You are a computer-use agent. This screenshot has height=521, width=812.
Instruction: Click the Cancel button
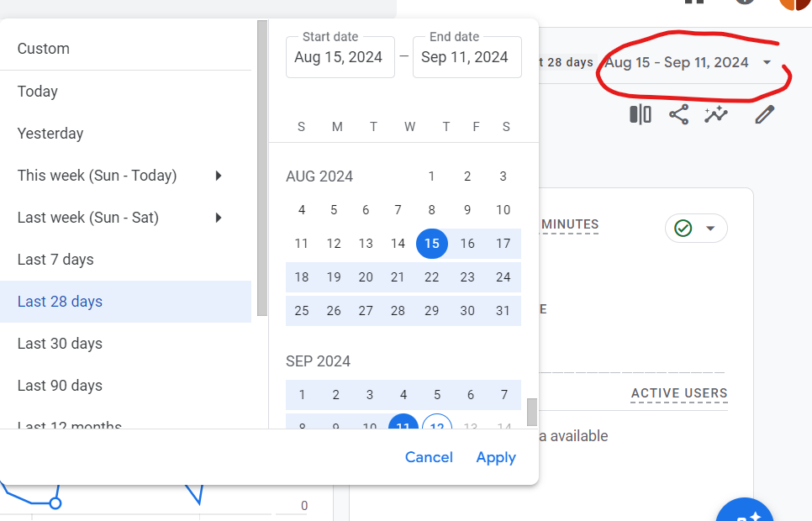pyautogui.click(x=429, y=457)
